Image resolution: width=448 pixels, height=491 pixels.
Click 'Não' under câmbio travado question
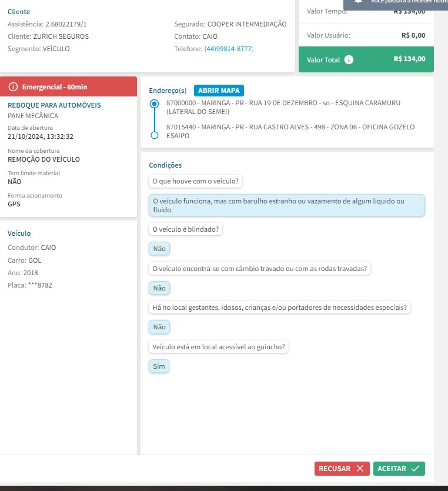pos(159,288)
